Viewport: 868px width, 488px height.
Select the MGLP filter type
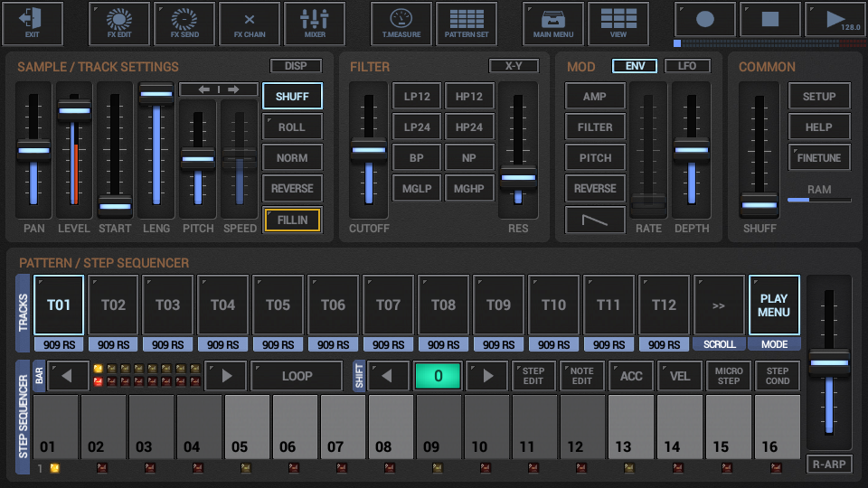point(417,189)
